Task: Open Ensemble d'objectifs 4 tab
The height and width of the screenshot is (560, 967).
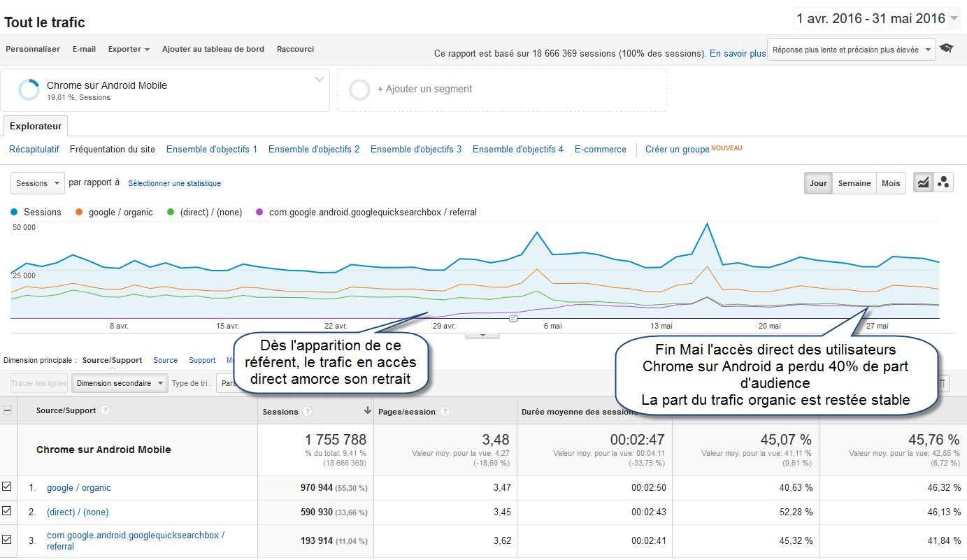Action: click(x=518, y=149)
